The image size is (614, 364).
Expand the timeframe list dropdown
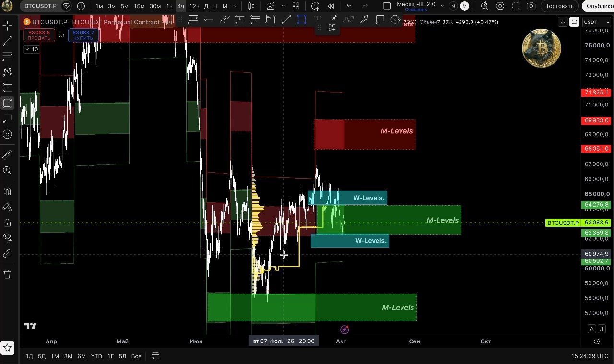pyautogui.click(x=235, y=6)
